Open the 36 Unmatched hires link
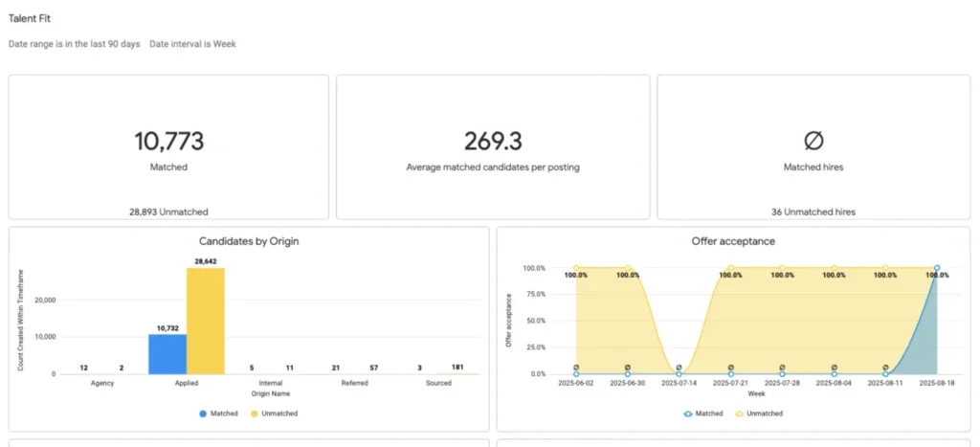 [813, 212]
